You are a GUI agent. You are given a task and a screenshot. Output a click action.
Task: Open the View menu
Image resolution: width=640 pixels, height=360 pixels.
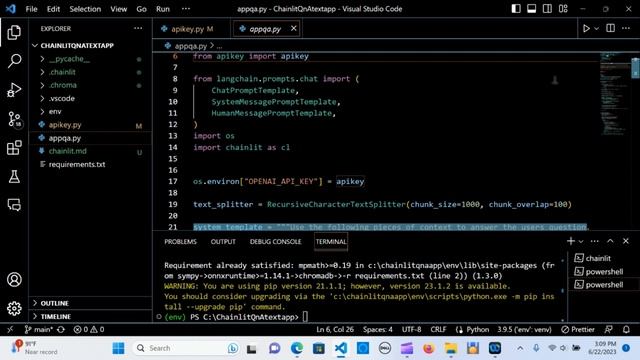click(118, 9)
